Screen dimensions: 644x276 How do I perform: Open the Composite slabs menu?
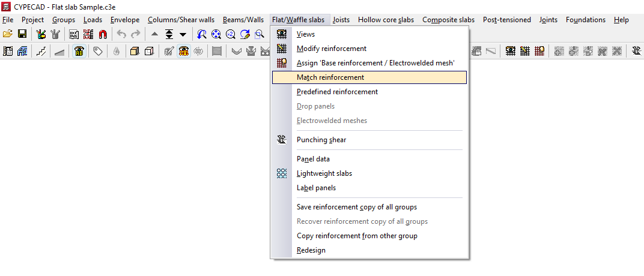(x=448, y=20)
